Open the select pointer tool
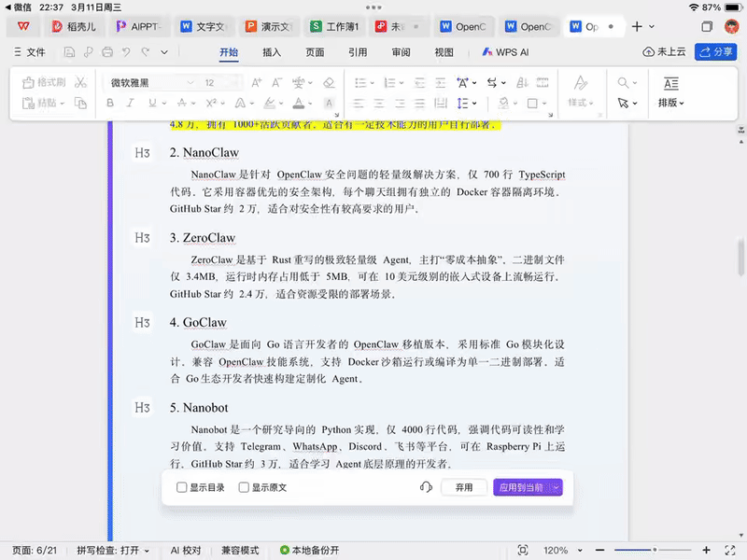The width and height of the screenshot is (747, 560). 627,103
